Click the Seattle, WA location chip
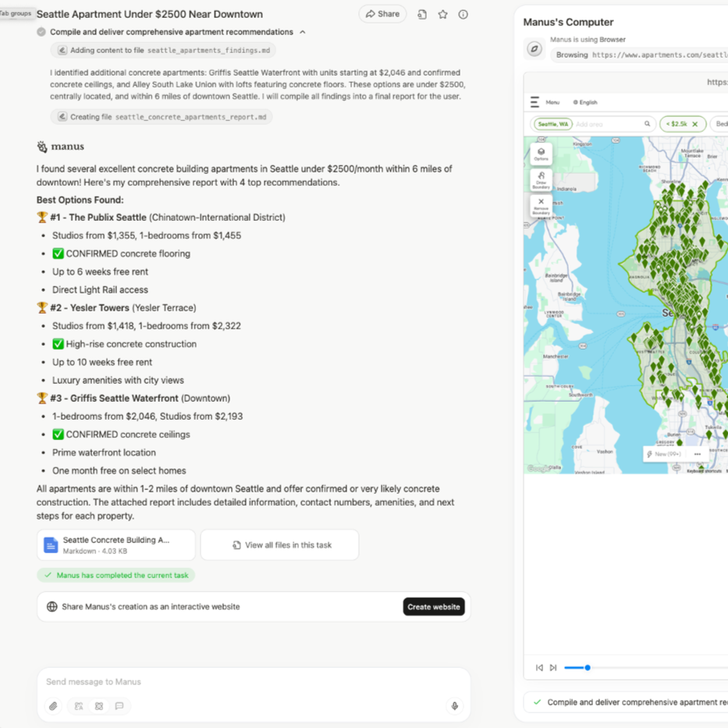This screenshot has width=728, height=728. 553,124
